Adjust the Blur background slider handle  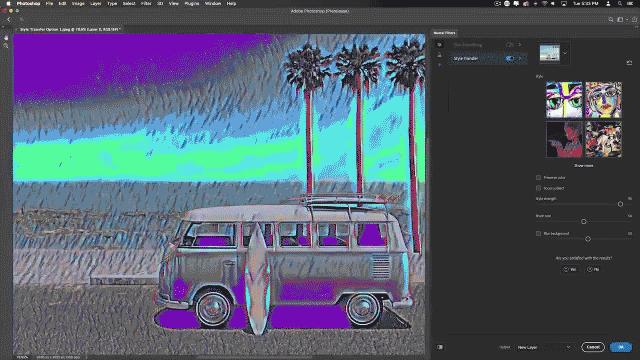[588, 239]
